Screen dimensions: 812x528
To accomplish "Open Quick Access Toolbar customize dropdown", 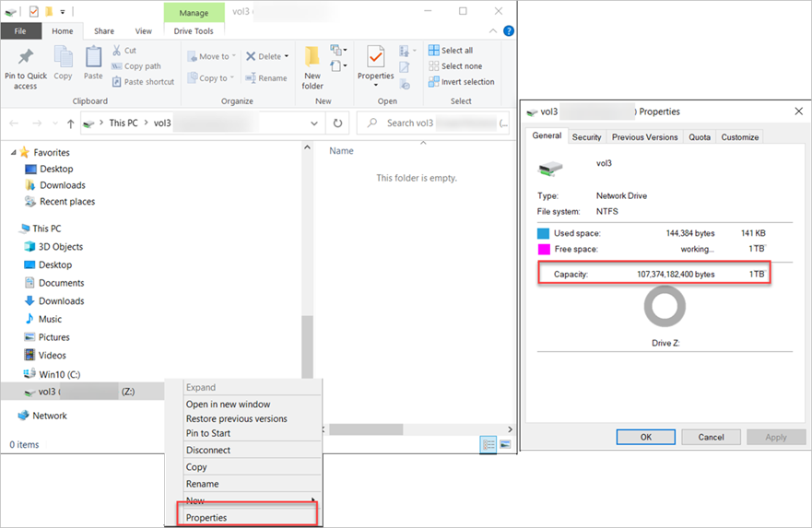I will point(62,11).
